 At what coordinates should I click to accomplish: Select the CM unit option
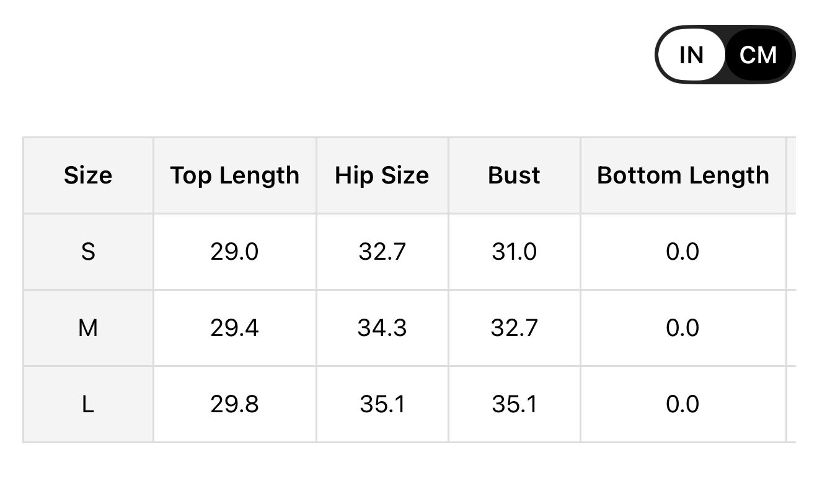pyautogui.click(x=758, y=55)
